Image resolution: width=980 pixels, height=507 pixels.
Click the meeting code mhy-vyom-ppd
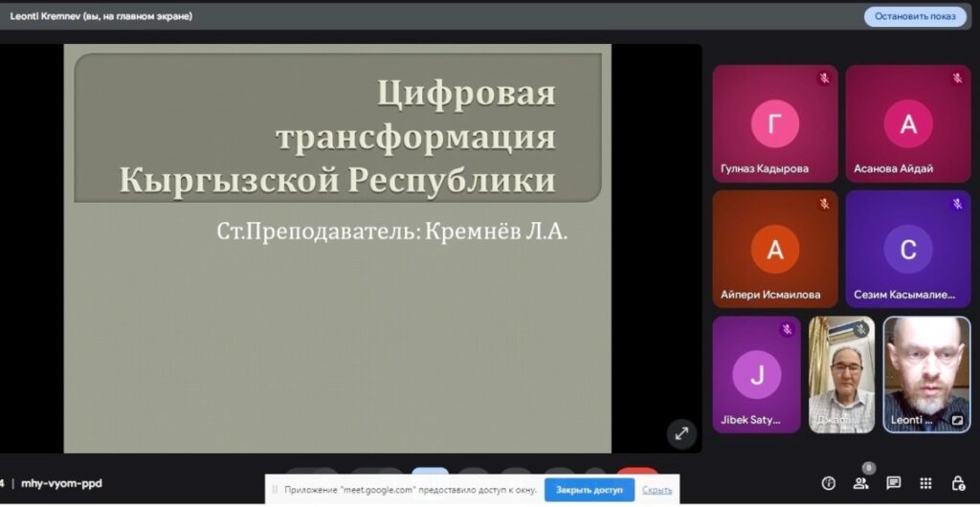point(61,483)
